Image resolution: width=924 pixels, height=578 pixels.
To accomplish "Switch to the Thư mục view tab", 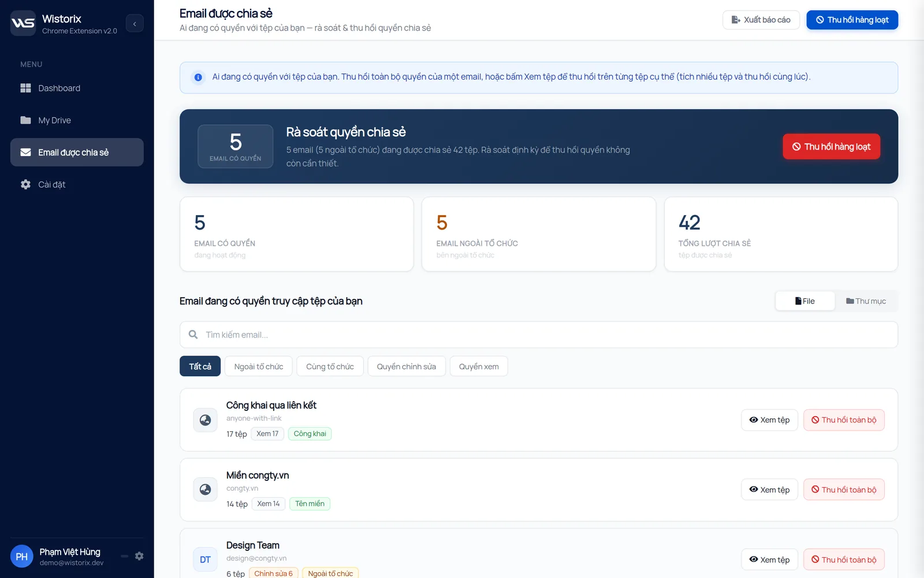I will point(866,301).
